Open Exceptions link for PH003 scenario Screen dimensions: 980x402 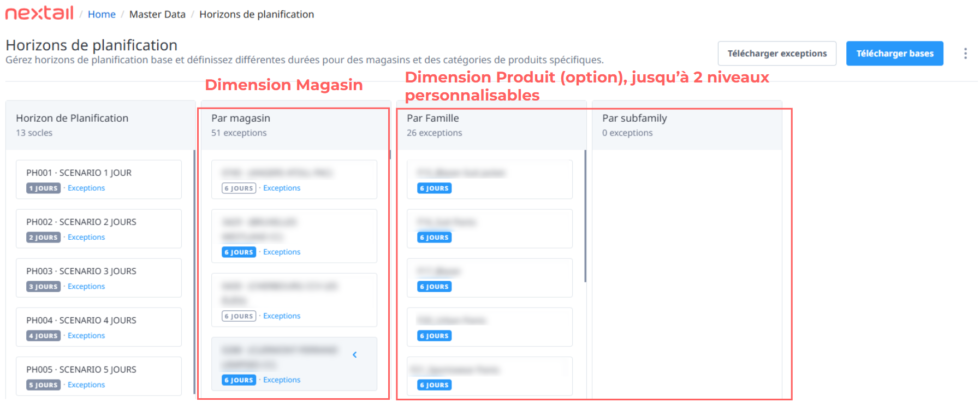(86, 286)
